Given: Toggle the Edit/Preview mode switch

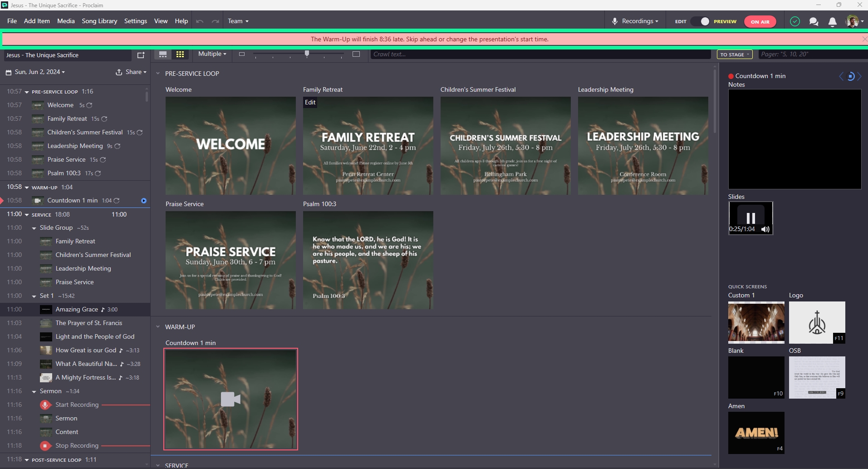Looking at the screenshot, I should (700, 21).
